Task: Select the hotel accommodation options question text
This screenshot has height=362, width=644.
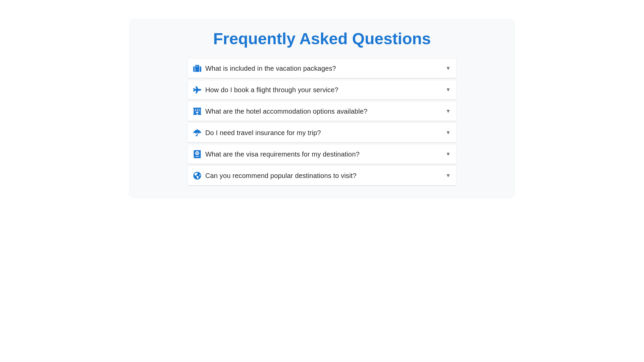Action: [286, 111]
